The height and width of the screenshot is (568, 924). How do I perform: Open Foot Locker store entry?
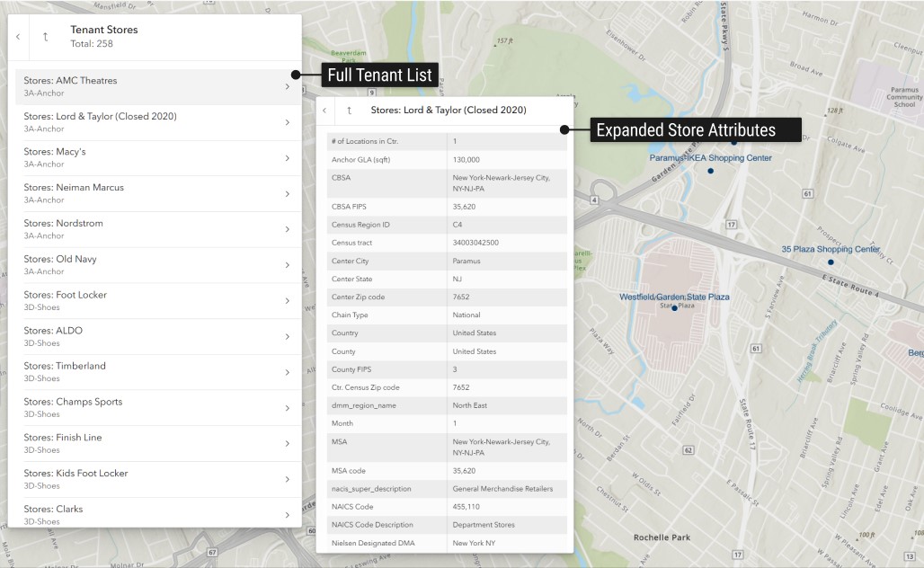(x=153, y=300)
